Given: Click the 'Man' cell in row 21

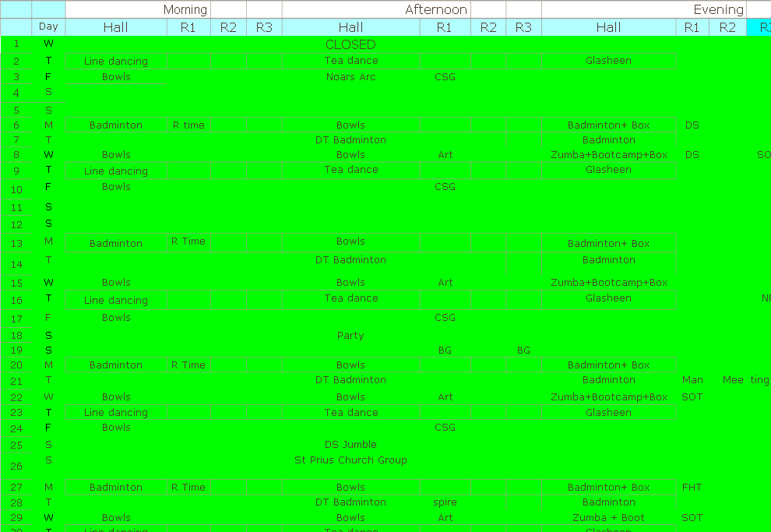Looking at the screenshot, I should [692, 379].
